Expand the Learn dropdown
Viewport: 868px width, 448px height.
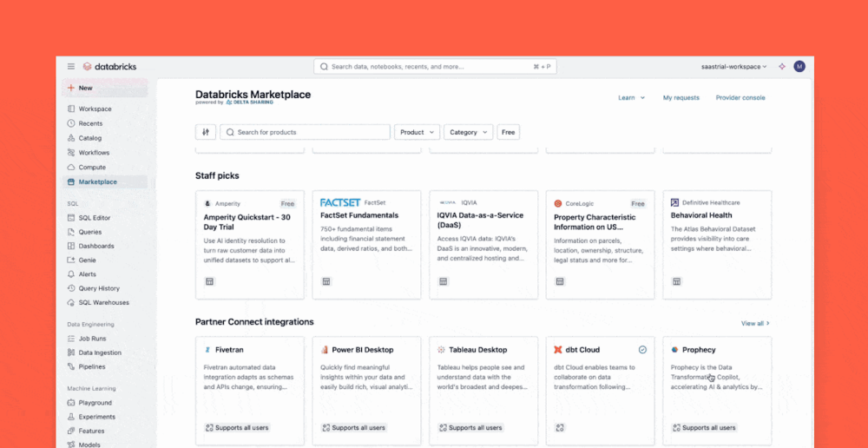(632, 97)
